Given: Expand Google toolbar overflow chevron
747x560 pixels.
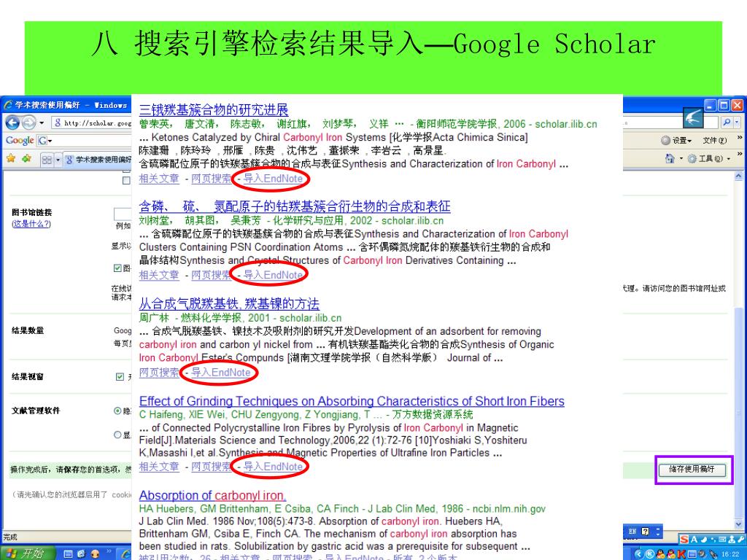Looking at the screenshot, I should point(740,138).
